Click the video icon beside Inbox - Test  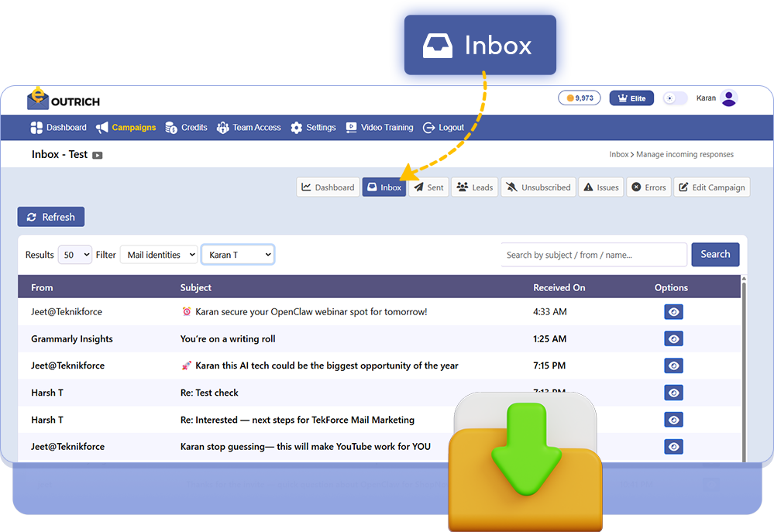tap(98, 155)
